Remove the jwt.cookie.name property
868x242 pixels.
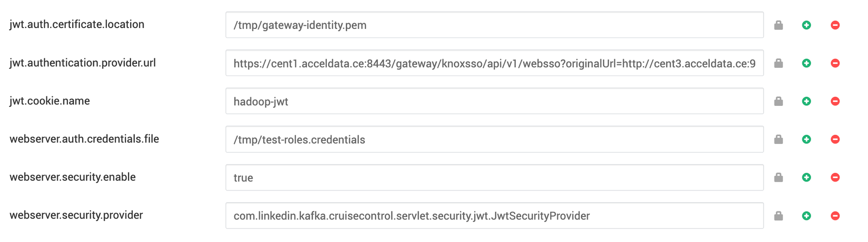(835, 101)
